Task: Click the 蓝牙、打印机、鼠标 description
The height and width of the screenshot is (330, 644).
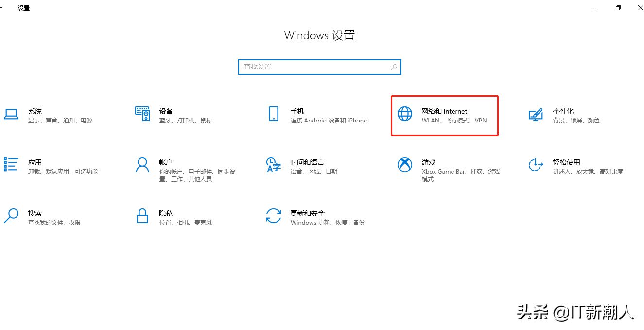Action: [186, 121]
